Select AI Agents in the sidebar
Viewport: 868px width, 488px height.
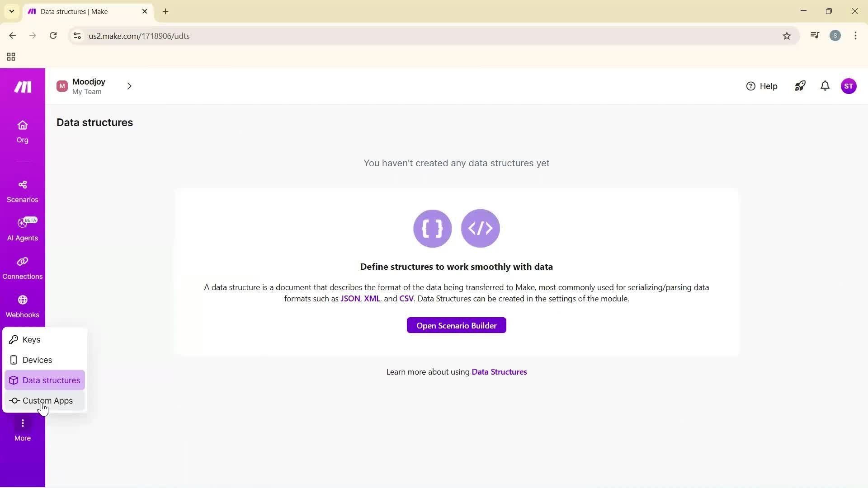tap(22, 230)
